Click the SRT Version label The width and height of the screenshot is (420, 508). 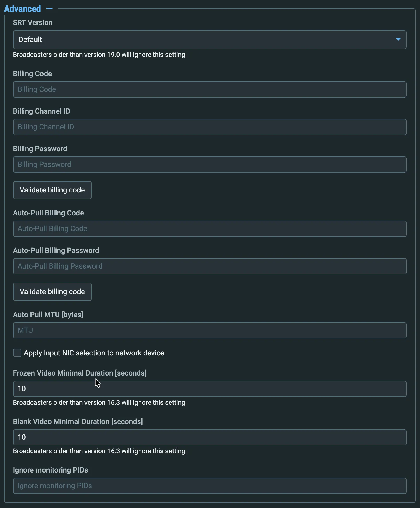[x=33, y=23]
